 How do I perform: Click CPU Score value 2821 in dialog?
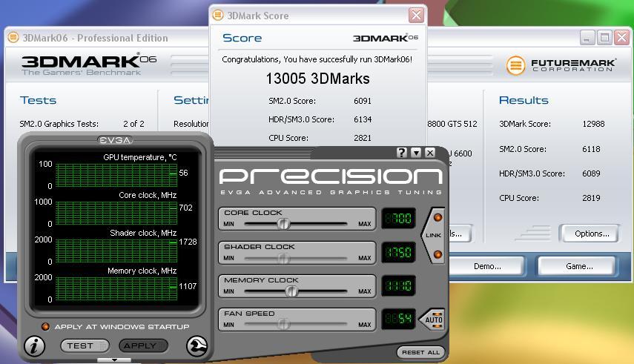pos(363,138)
